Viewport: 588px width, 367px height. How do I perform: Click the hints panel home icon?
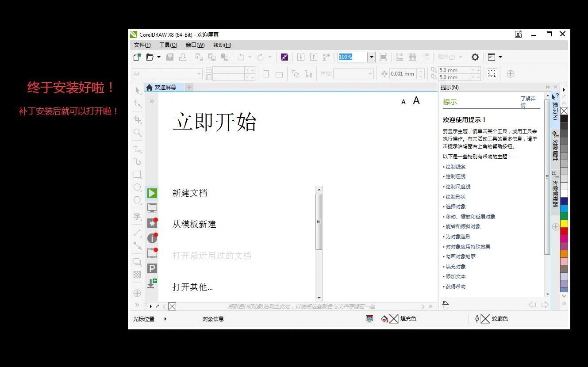pos(446,305)
